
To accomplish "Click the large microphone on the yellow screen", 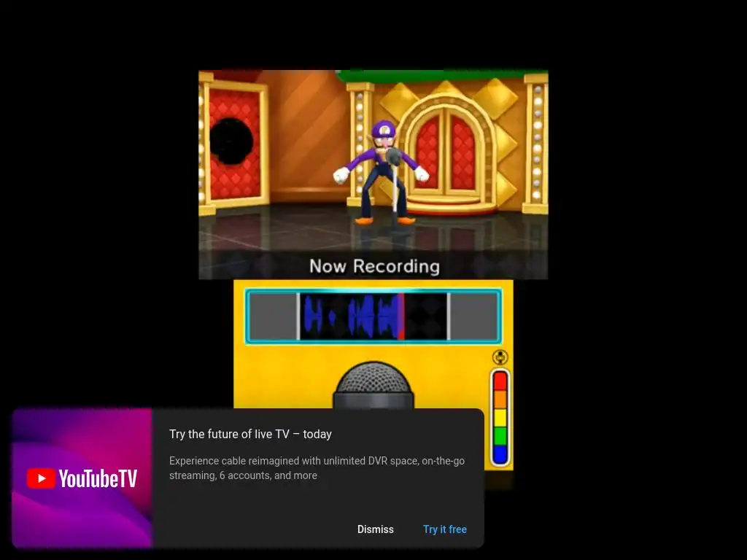I will tap(373, 385).
